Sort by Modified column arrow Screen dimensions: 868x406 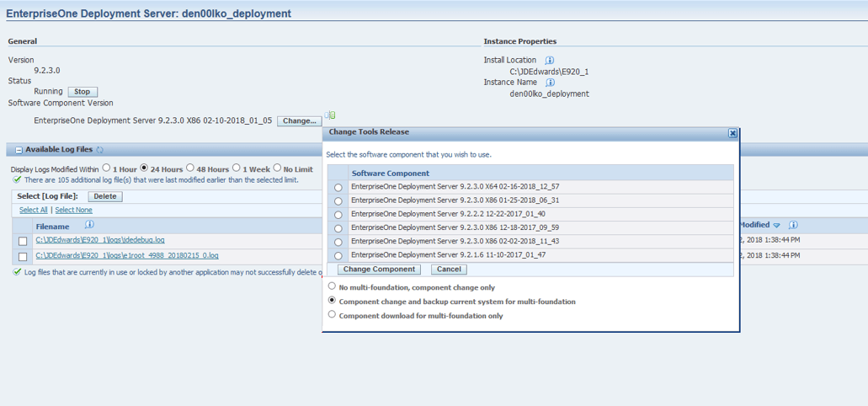[x=777, y=225]
